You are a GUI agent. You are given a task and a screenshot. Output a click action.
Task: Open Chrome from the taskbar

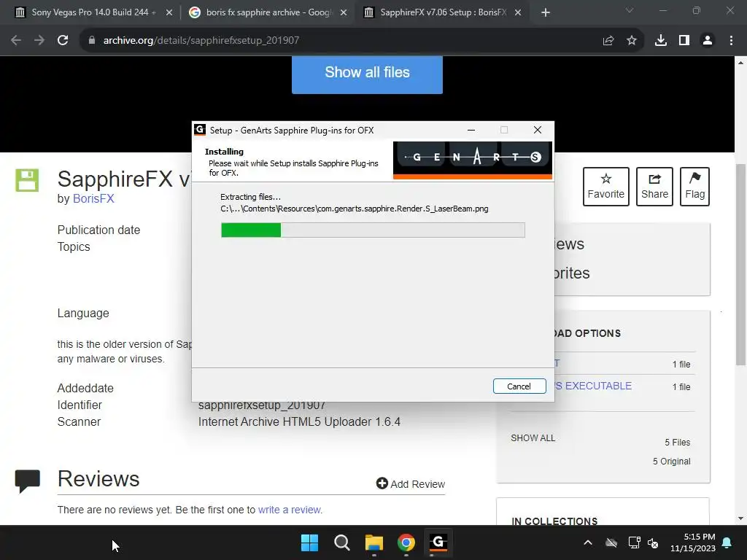(406, 542)
